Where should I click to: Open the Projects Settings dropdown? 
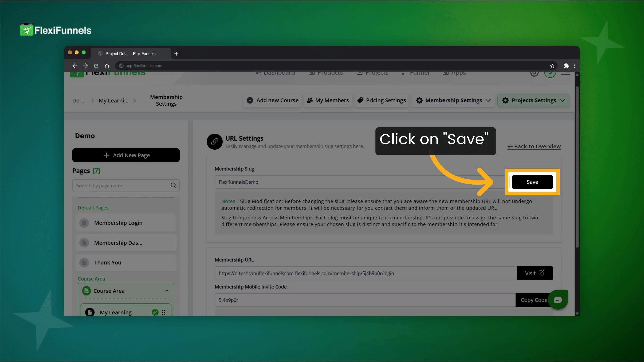tap(533, 100)
